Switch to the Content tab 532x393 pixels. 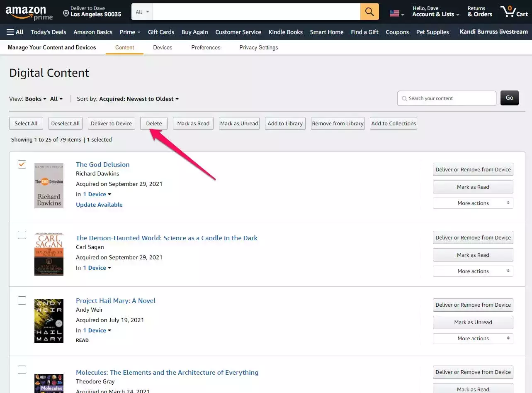[124, 47]
